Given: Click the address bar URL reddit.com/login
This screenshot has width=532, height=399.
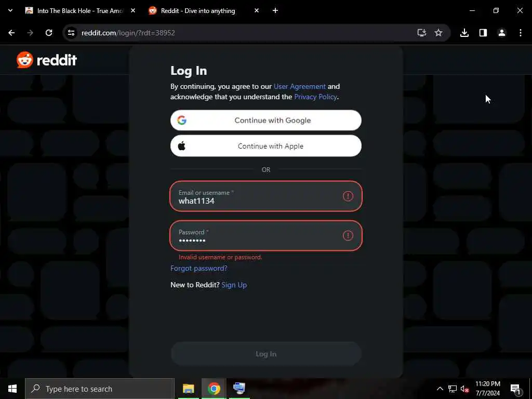Looking at the screenshot, I should [x=128, y=33].
